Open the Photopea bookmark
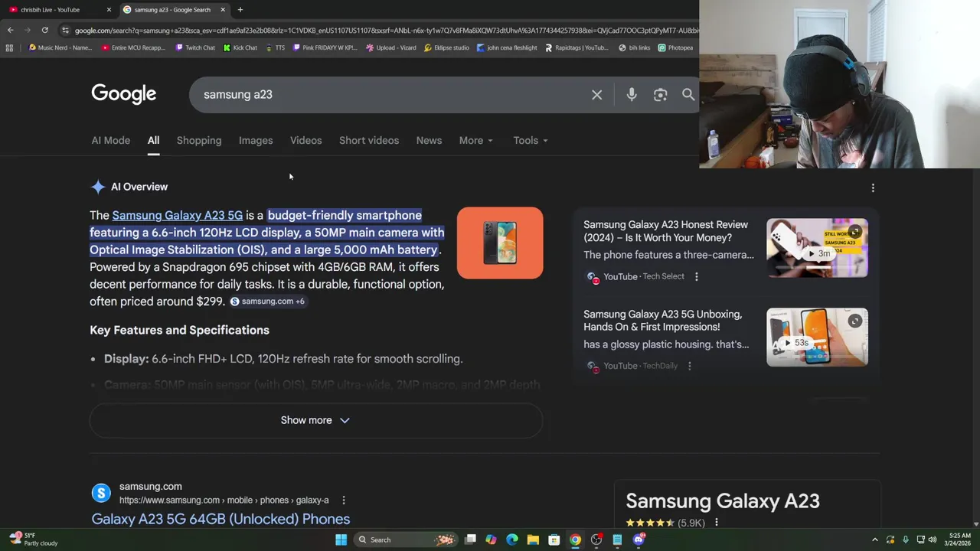The image size is (980, 551). [x=675, y=47]
